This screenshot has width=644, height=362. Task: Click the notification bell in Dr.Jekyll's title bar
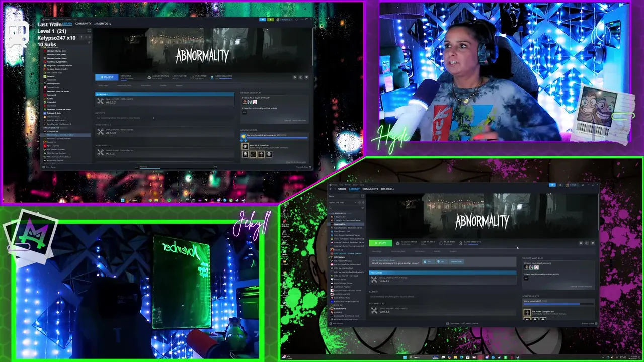point(560,185)
